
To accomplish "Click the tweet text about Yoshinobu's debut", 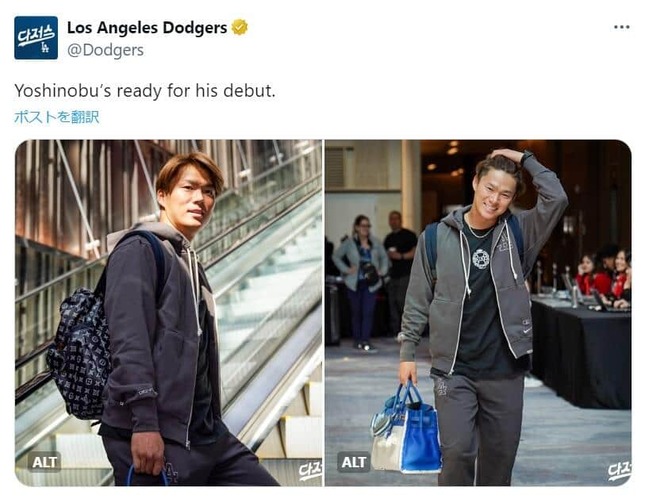I will click(145, 91).
